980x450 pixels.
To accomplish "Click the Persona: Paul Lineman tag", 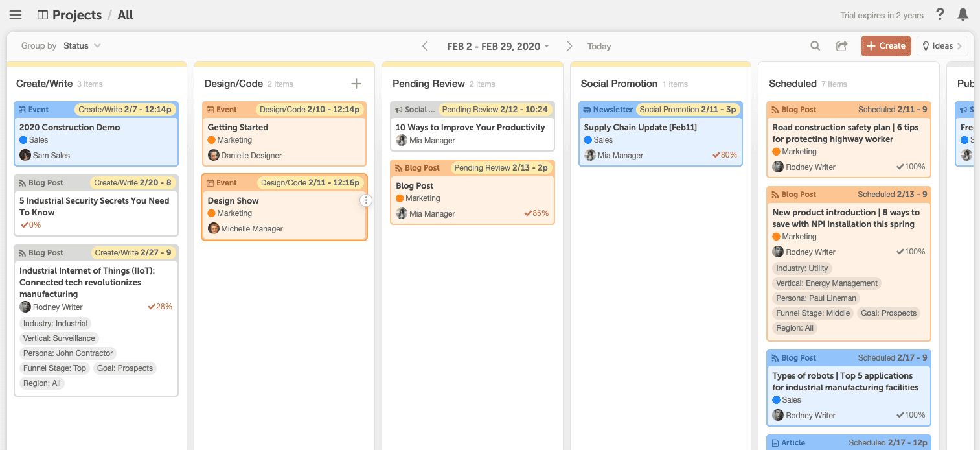I will [x=816, y=298].
